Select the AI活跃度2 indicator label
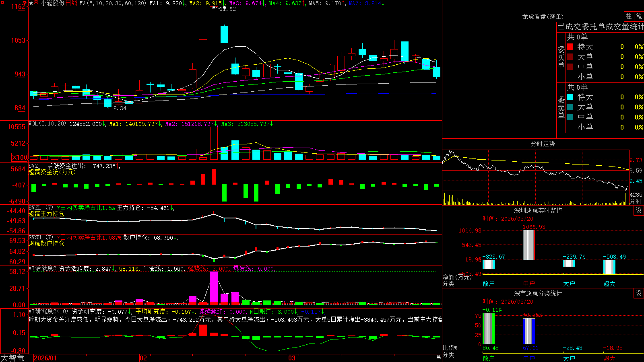This screenshot has width=644, height=362. [43, 269]
